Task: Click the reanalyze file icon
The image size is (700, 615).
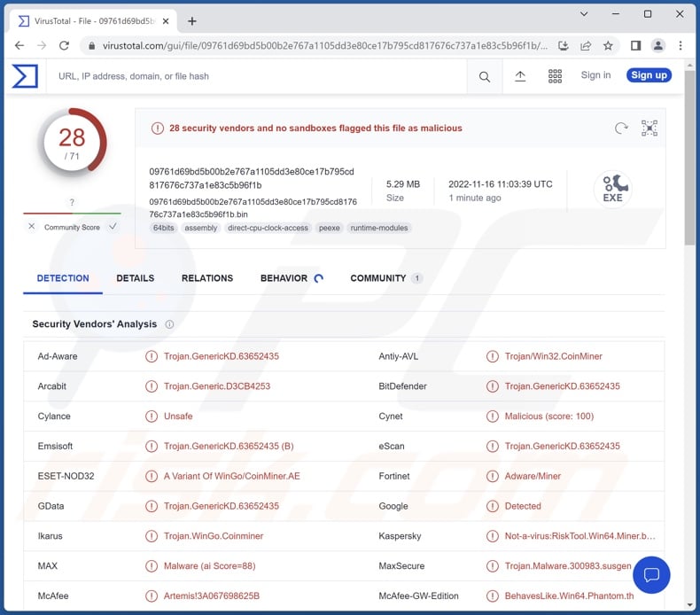Action: tap(621, 128)
